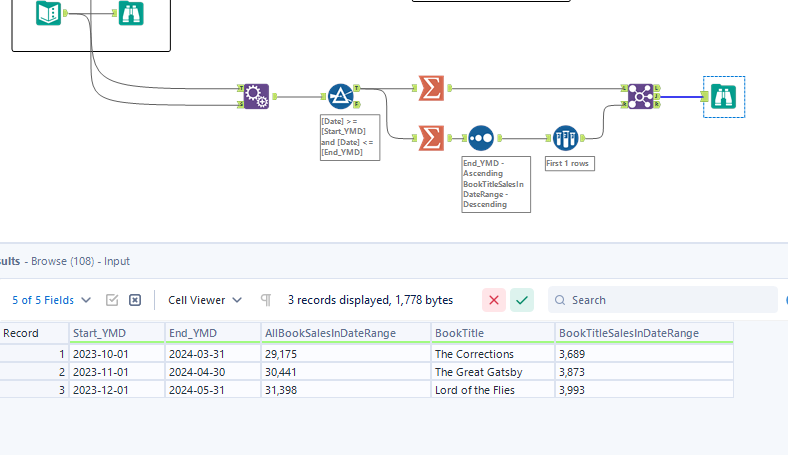Open the 5 of 5 Fields dropdown
The image size is (788, 455).
(52, 300)
